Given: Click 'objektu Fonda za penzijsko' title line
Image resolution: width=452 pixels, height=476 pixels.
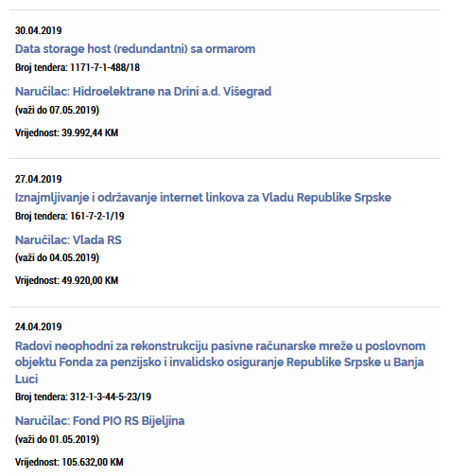Looking at the screenshot, I should point(88,362).
